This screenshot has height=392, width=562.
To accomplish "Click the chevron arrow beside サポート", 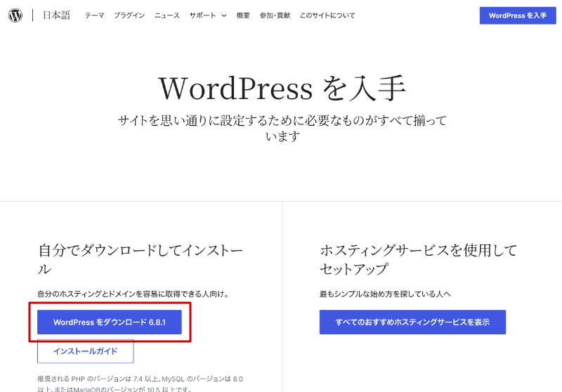I will point(223,15).
